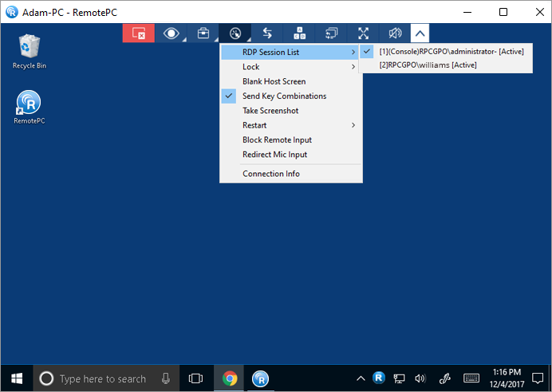Screen dimensions: 552x392
Task: Click the red disconnect session icon
Action: [138, 33]
